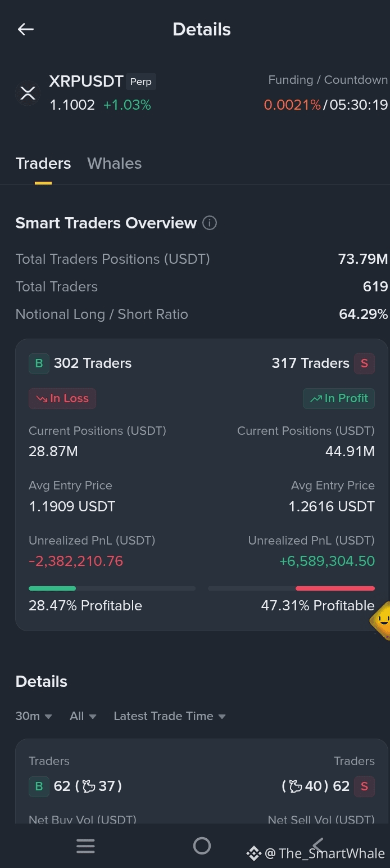Viewport: 390px width, 868px height.
Task: Select the Traders tab
Action: tap(43, 164)
